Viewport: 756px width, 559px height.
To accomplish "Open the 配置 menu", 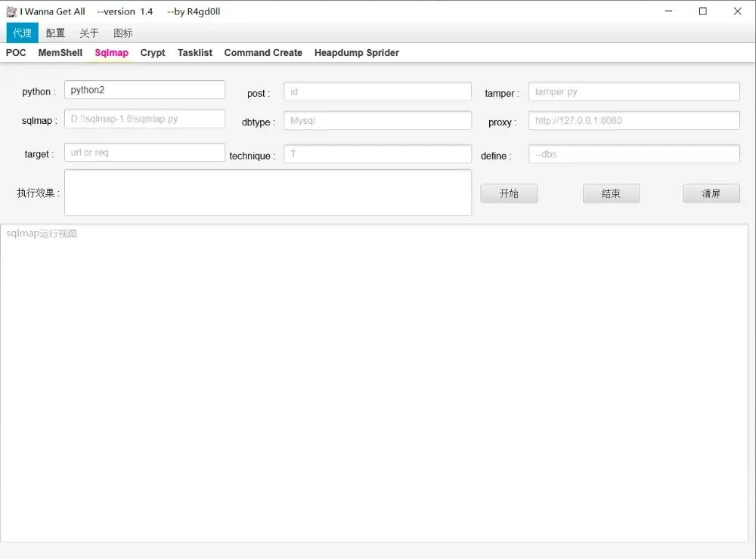I will tap(55, 33).
